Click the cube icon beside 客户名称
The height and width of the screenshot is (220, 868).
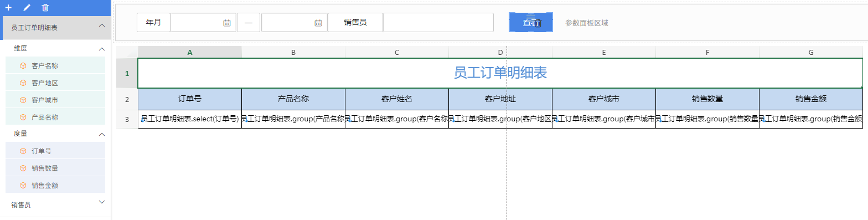[x=23, y=65]
